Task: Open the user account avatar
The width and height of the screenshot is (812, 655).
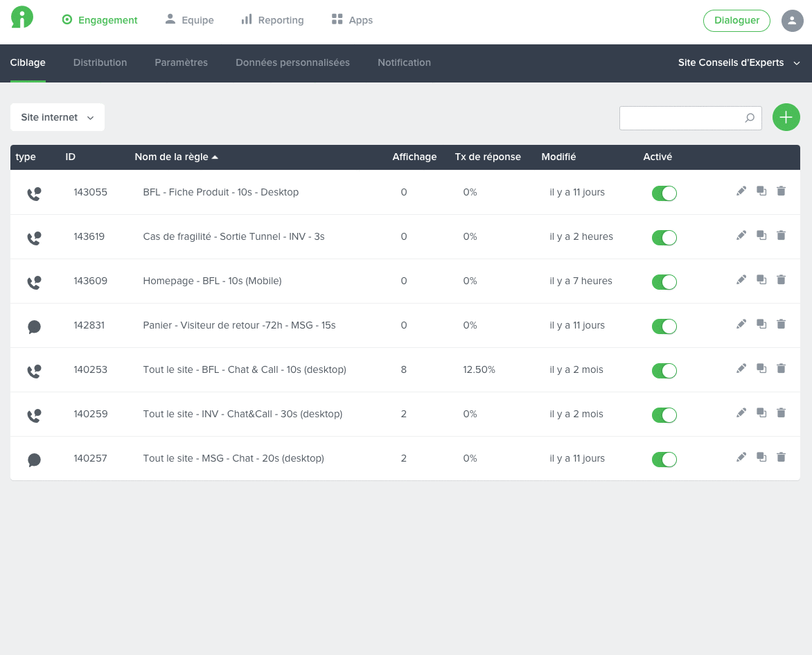Action: tap(792, 21)
